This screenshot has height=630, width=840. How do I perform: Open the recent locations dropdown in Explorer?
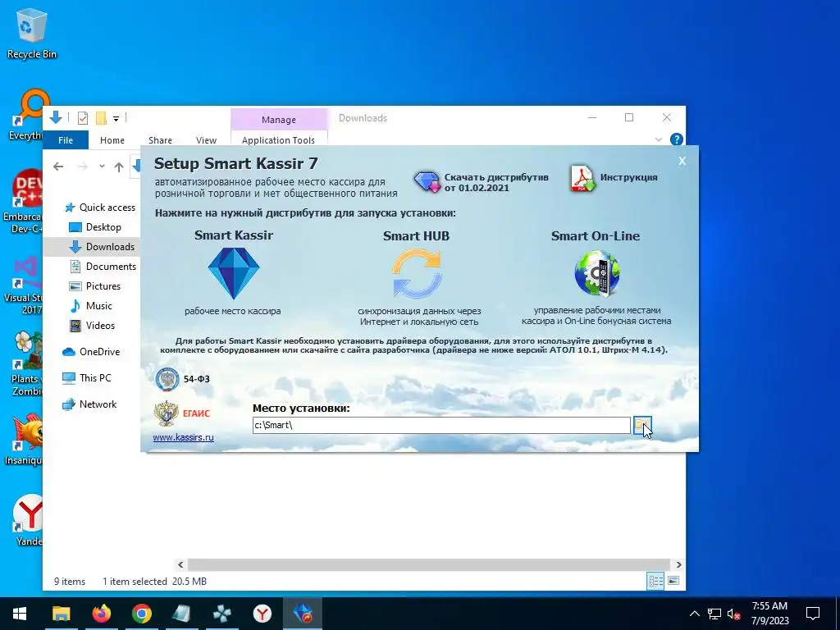click(102, 167)
